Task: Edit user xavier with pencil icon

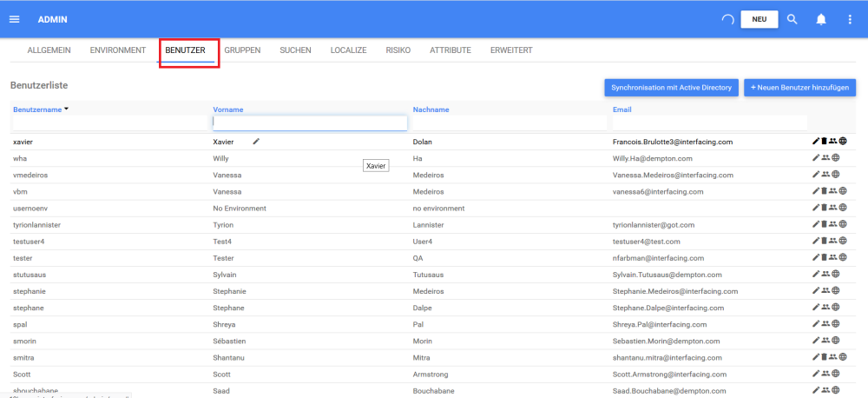Action: (815, 142)
